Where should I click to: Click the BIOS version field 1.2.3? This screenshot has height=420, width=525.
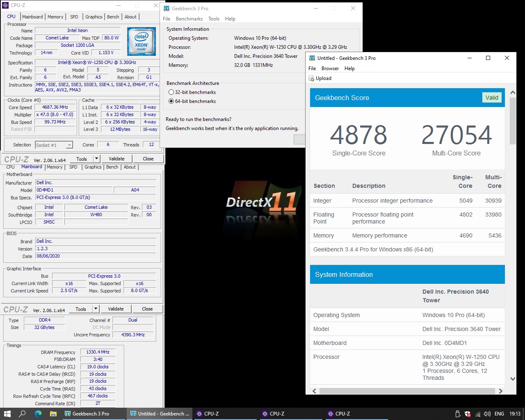[x=96, y=249]
